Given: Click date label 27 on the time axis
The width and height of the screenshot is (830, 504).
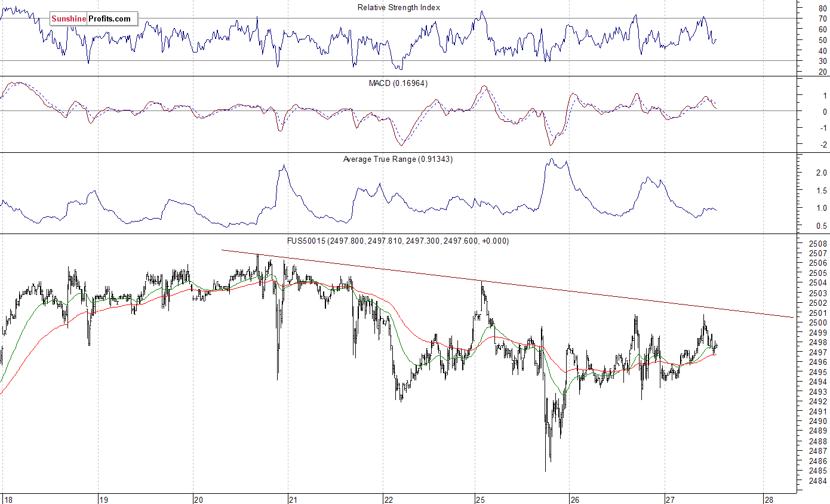Looking at the screenshot, I should point(670,499).
